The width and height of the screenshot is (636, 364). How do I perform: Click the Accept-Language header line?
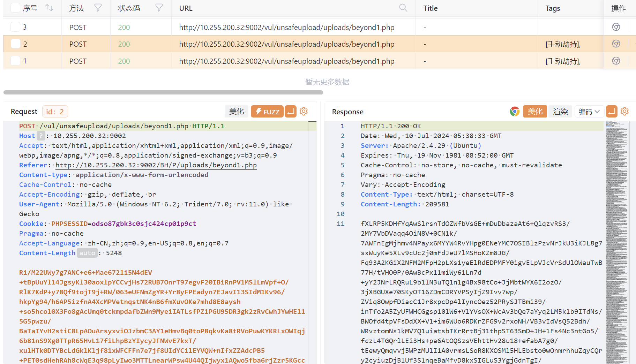[124, 243]
